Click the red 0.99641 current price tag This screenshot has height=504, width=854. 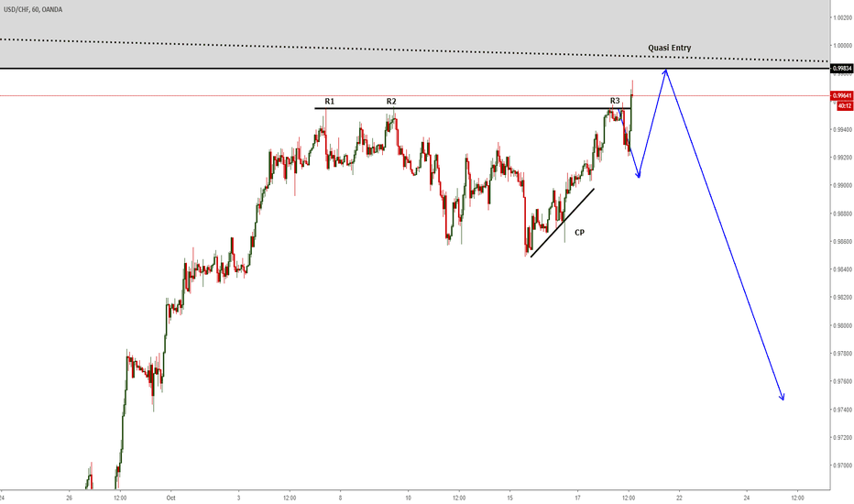click(842, 96)
